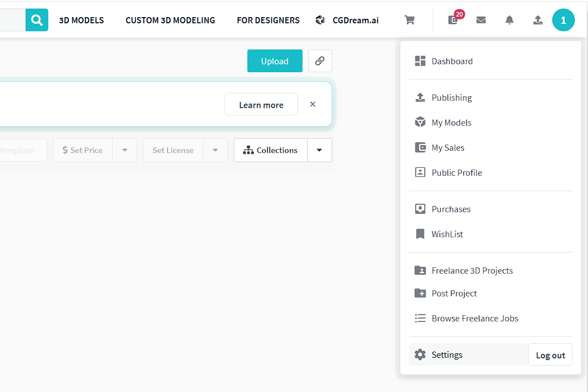Click the Set Price button

tap(82, 150)
